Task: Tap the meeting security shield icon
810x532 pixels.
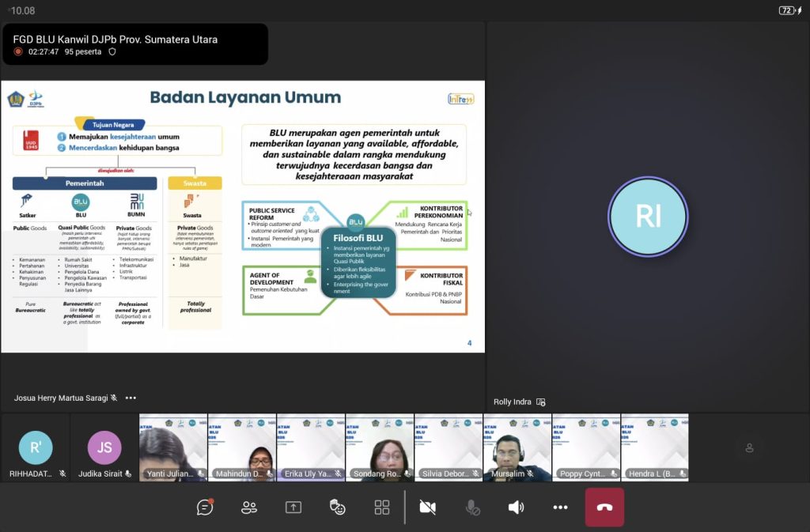Action: (112, 51)
